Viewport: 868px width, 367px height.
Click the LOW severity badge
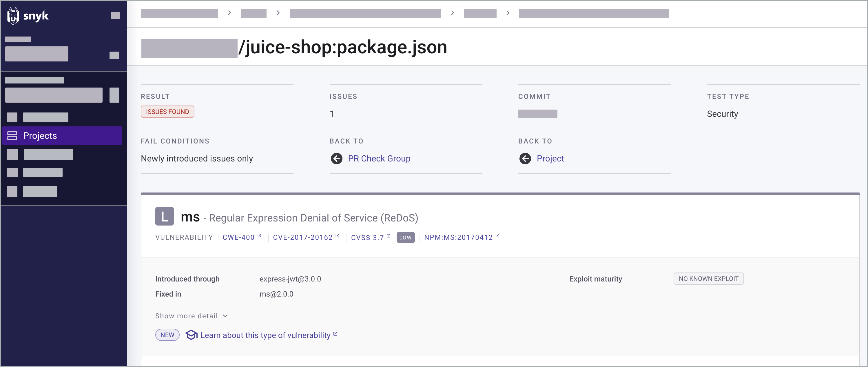pos(405,237)
